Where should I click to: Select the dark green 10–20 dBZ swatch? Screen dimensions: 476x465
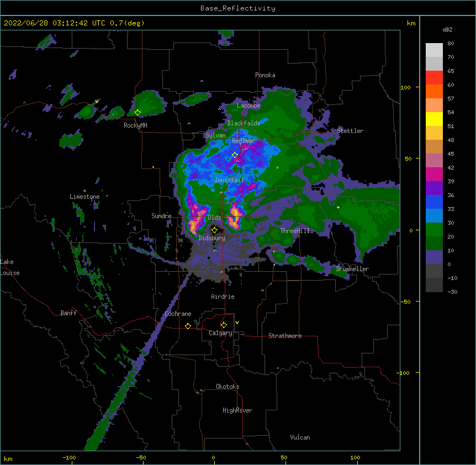tap(434, 244)
